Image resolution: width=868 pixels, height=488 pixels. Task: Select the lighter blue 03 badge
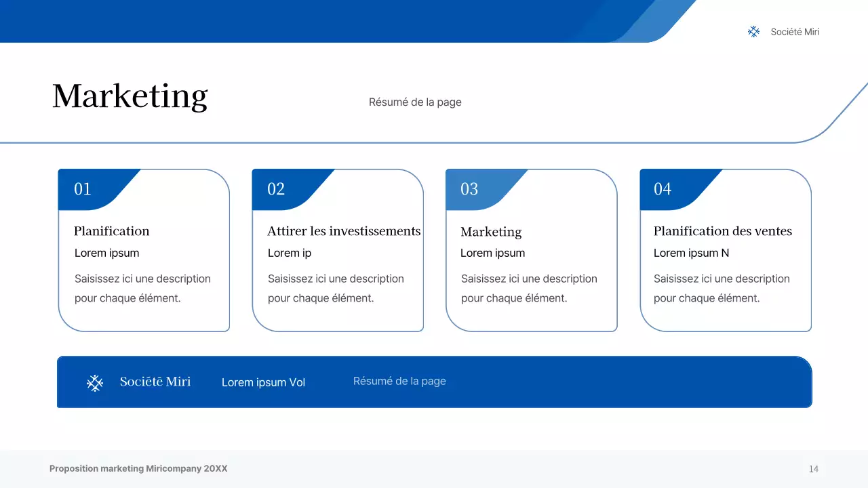click(469, 189)
